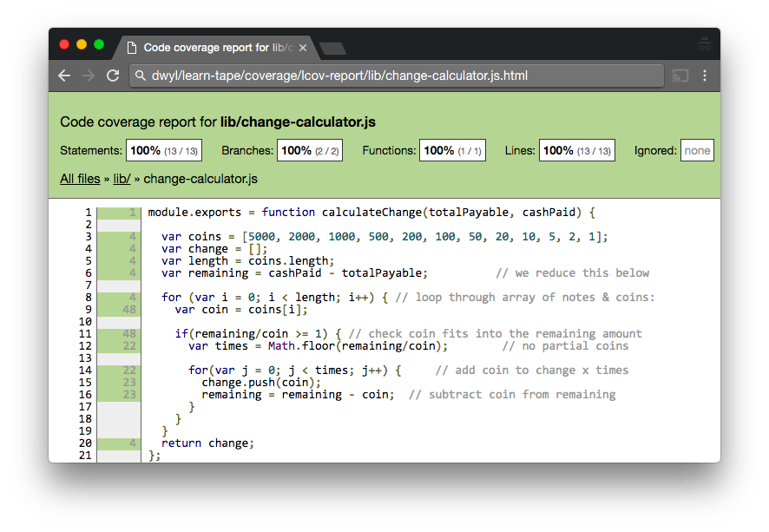Click the 'subtract coin from remaining' comment
Viewport: 769px width, 532px height.
click(x=512, y=395)
